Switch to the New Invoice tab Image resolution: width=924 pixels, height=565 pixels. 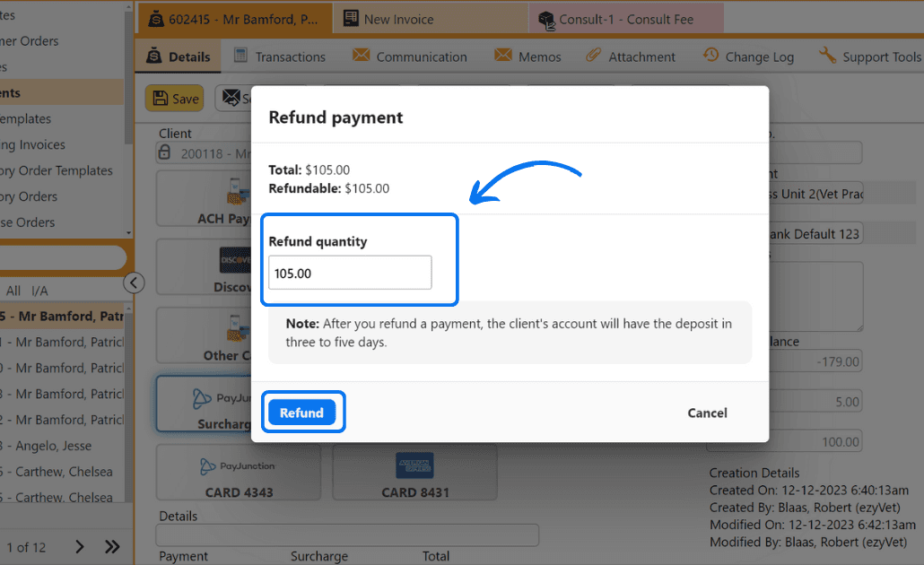[398, 19]
